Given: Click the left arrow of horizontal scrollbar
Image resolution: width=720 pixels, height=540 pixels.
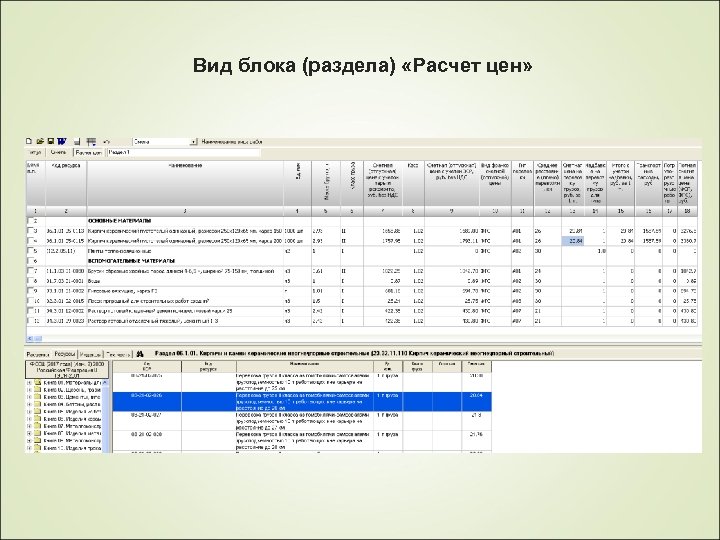Looking at the screenshot, I should click(30, 339).
